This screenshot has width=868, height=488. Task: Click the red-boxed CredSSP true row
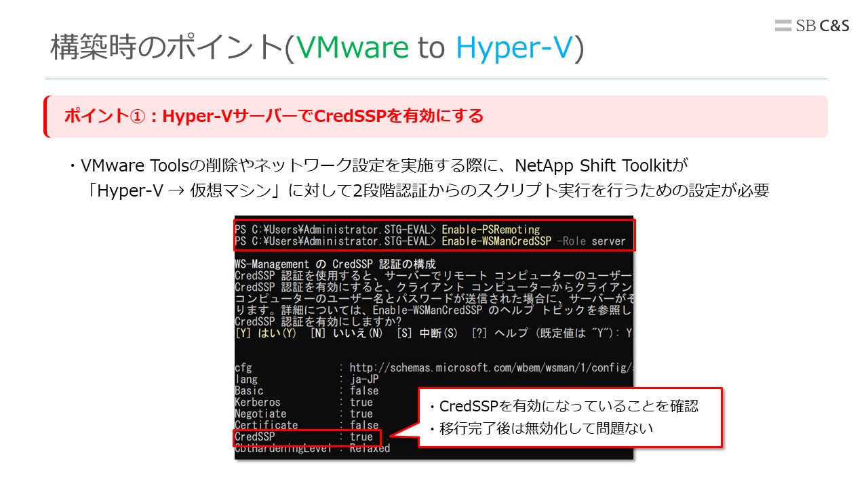tap(307, 437)
